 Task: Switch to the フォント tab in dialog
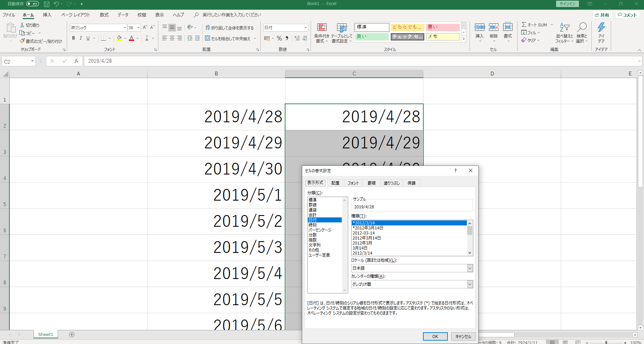[x=353, y=183]
